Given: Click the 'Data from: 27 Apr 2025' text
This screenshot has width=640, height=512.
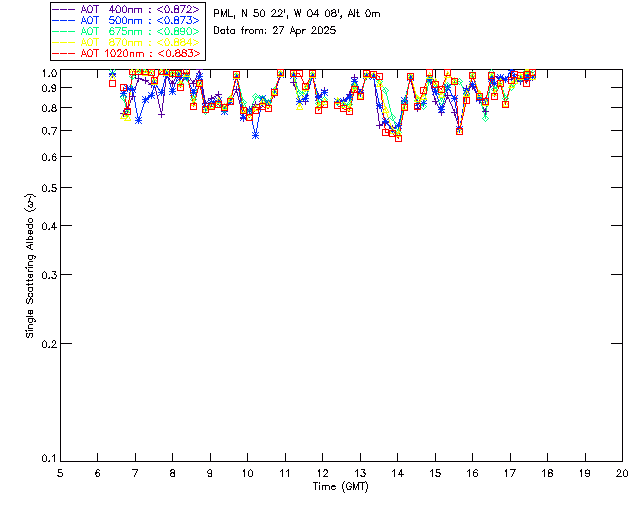Looking at the screenshot, I should (x=275, y=30).
